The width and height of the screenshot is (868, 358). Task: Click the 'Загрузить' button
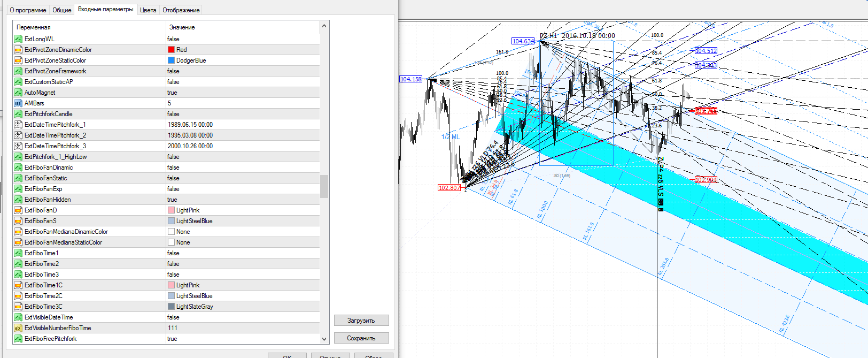(361, 321)
